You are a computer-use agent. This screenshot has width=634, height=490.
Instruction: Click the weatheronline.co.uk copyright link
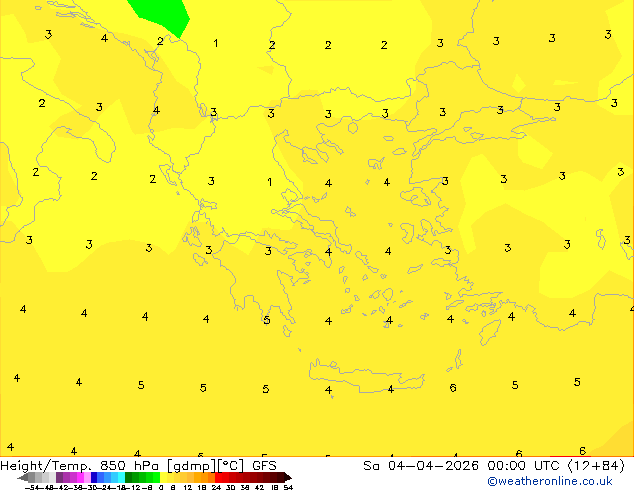coord(550,481)
